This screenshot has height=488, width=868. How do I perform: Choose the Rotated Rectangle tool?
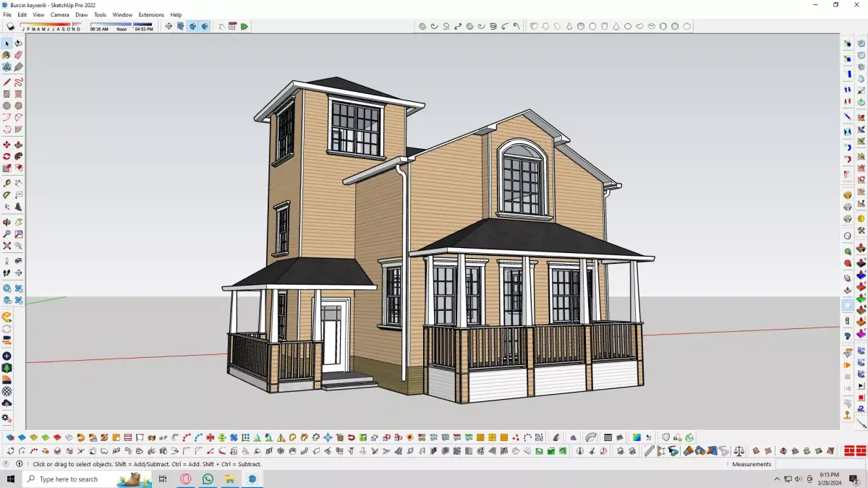[x=18, y=94]
